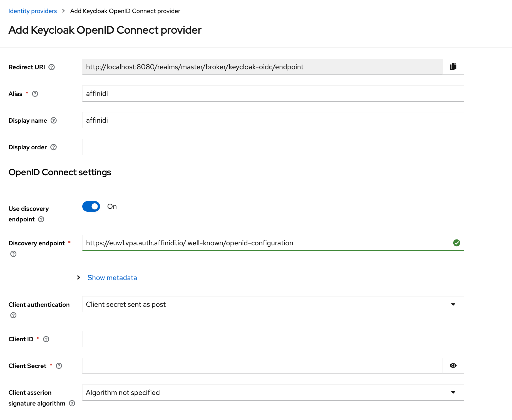Open help for Client authentication
This screenshot has height=420, width=512.
[x=13, y=315]
